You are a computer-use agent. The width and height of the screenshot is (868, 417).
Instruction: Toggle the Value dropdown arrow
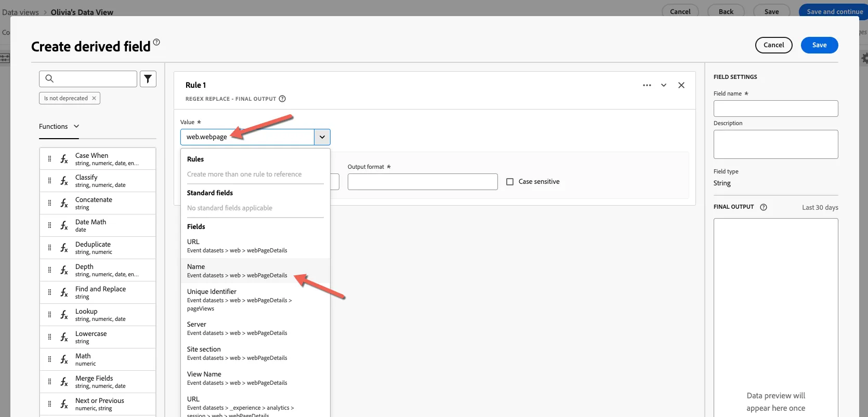pyautogui.click(x=322, y=137)
